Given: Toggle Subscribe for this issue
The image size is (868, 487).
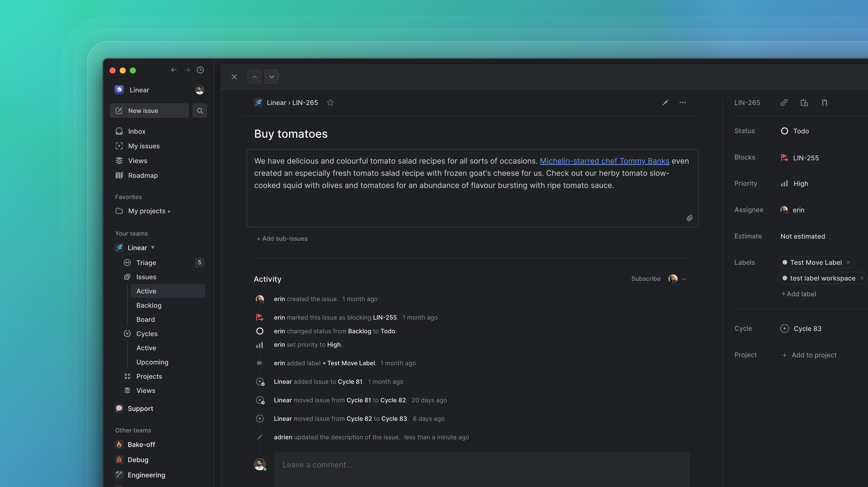Looking at the screenshot, I should tap(646, 279).
